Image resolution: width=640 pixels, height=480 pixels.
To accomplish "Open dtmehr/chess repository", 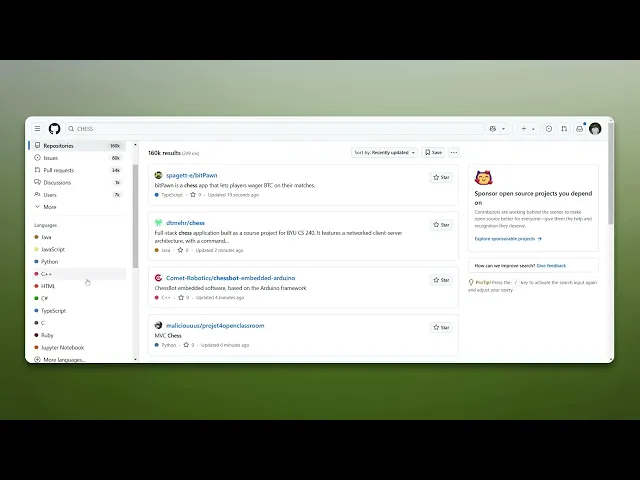I will tap(185, 223).
